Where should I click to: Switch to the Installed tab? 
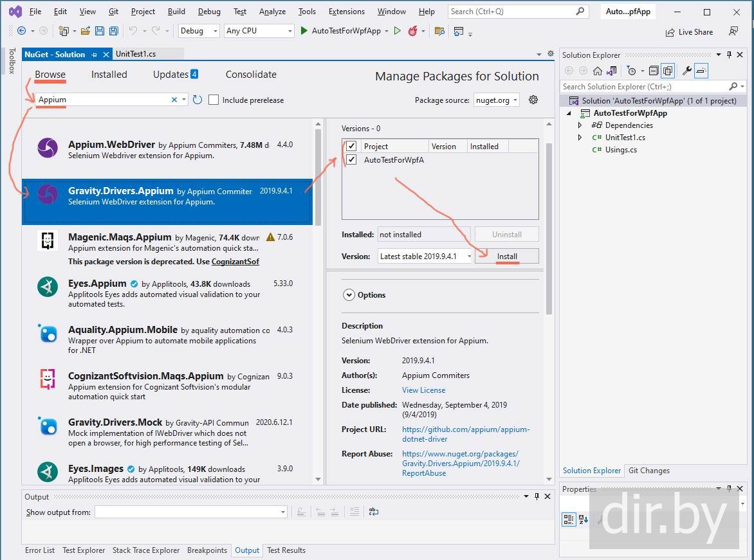tap(109, 75)
